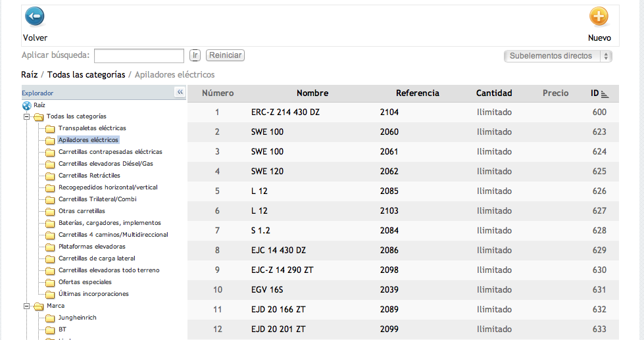644x340 pixels.
Task: Focus the Aplicar búsqueda text field
Action: click(x=139, y=56)
